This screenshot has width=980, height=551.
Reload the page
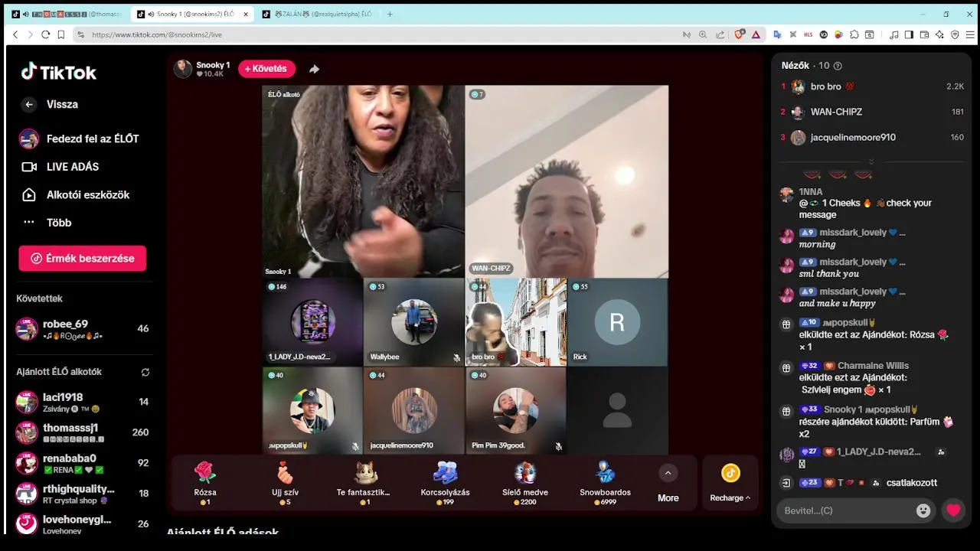tap(46, 34)
